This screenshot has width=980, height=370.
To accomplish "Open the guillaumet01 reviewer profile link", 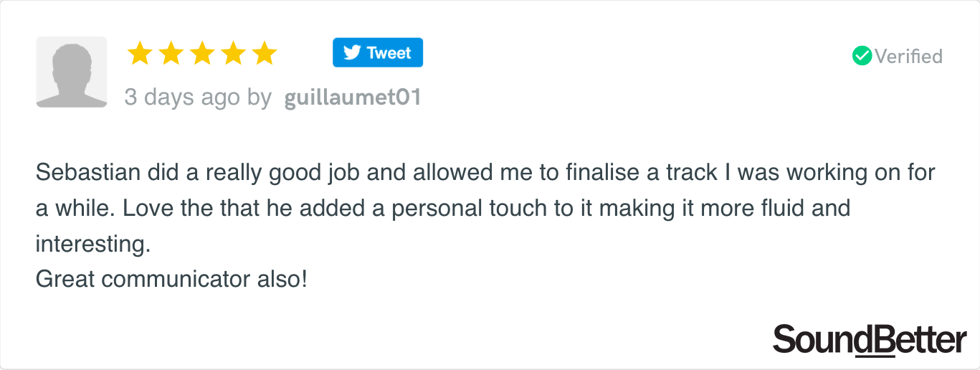I will coord(353,98).
